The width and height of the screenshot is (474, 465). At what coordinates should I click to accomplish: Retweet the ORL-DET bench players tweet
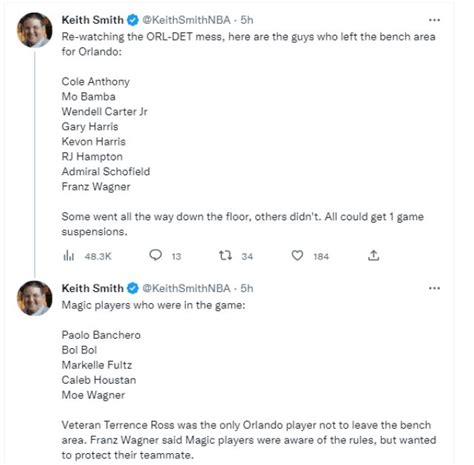pos(225,256)
